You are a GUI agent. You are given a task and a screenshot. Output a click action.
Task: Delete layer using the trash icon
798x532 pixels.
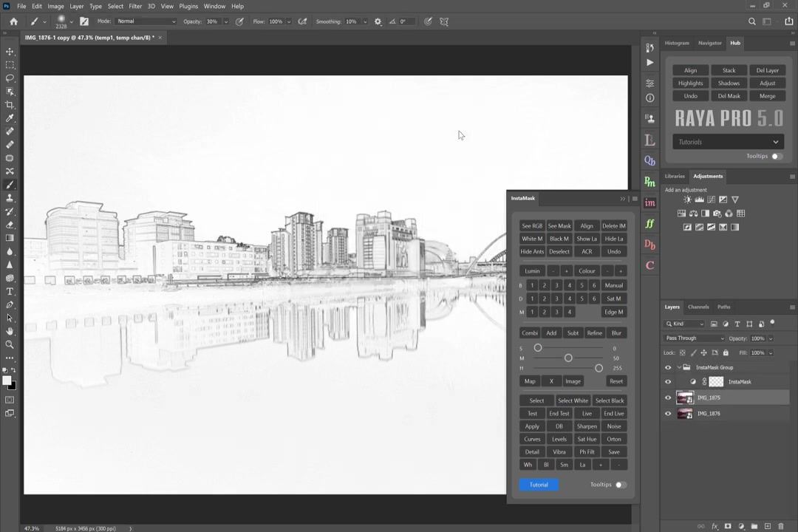tap(780, 526)
